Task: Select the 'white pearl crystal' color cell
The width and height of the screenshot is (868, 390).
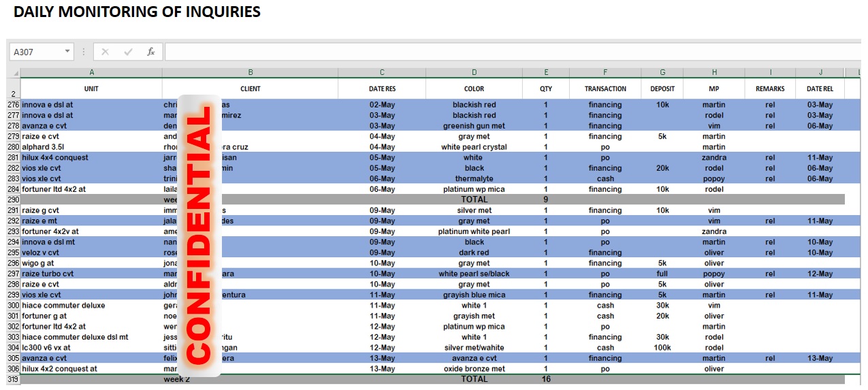Action: (x=474, y=147)
